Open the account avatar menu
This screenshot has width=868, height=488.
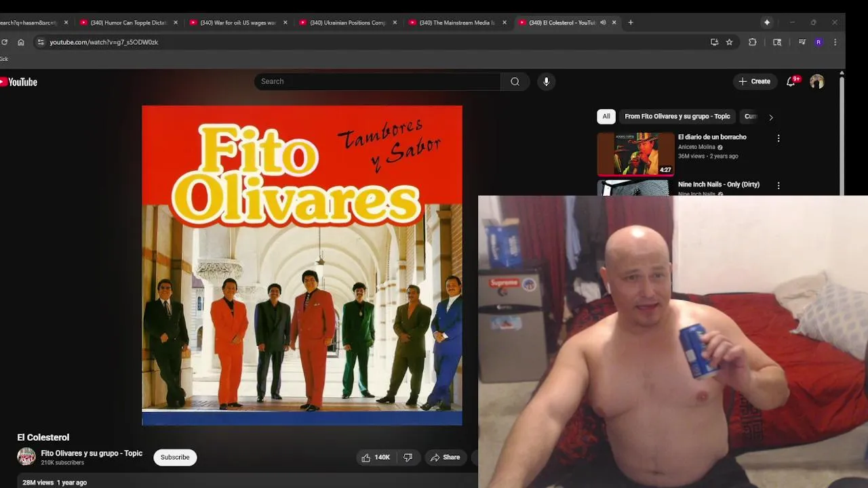click(816, 81)
